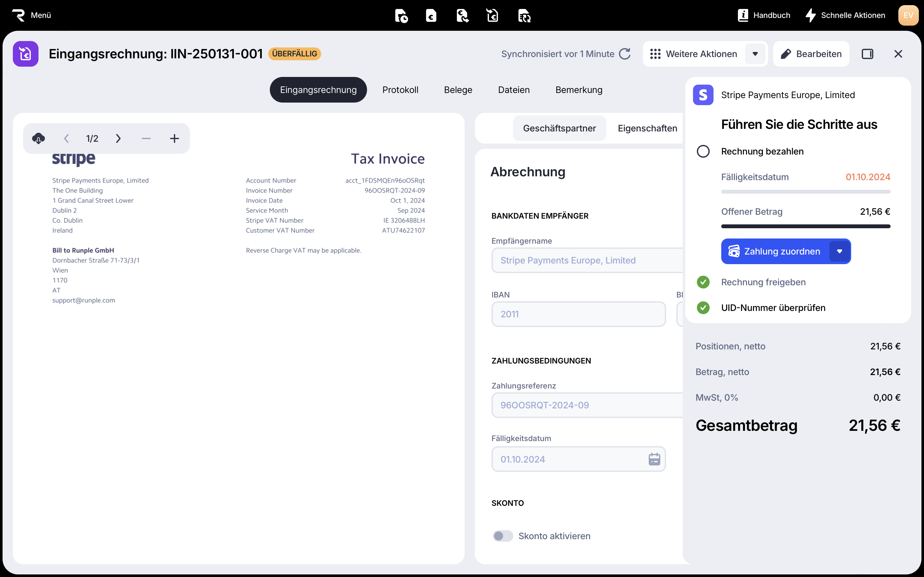Viewport: 924px width, 577px height.
Task: Expand the Weitere Aktionen dropdown arrow
Action: click(x=755, y=54)
